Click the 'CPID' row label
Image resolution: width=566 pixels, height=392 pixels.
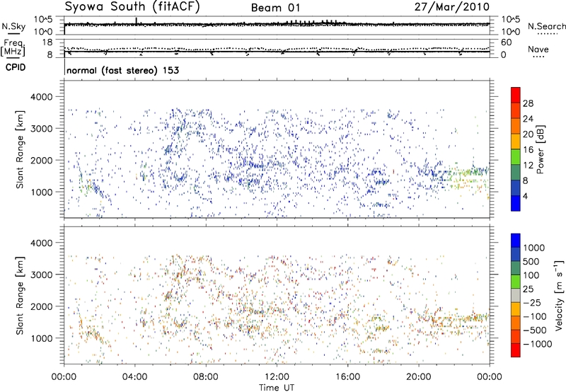[16, 67]
